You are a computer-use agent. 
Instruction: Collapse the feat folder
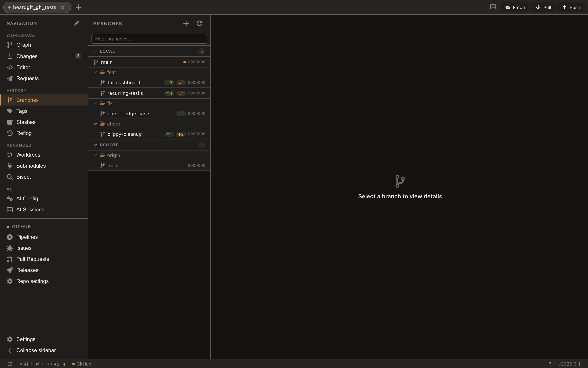coord(96,72)
